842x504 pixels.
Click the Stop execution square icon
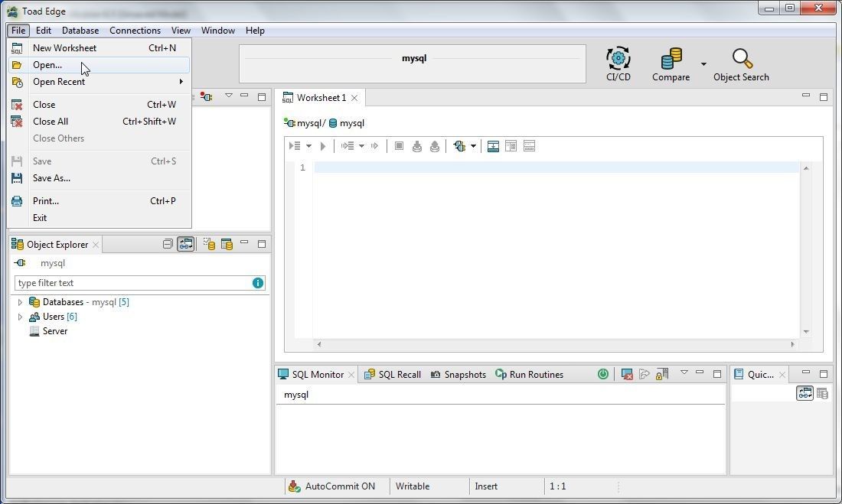pyautogui.click(x=399, y=146)
